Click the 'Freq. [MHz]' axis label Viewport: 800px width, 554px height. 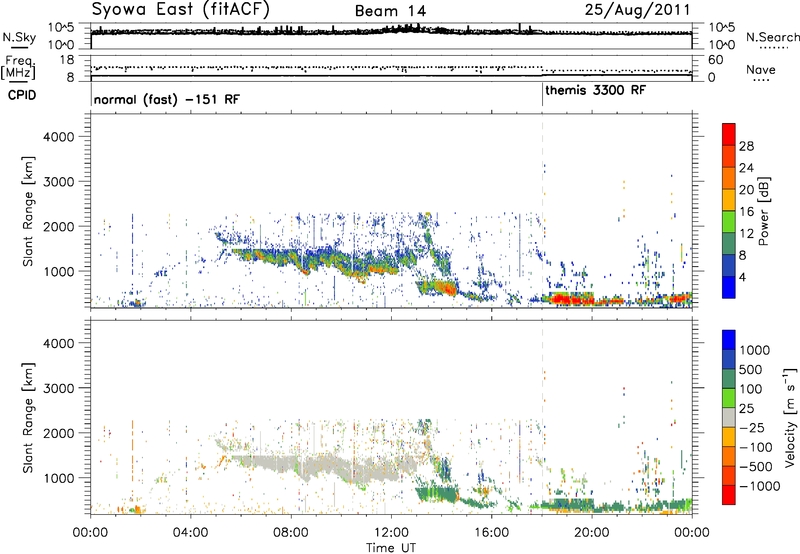point(18,68)
